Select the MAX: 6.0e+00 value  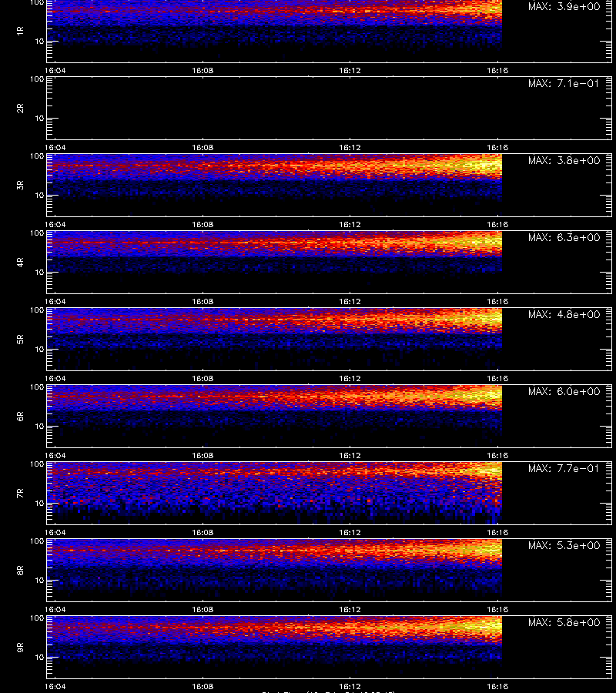[x=564, y=392]
